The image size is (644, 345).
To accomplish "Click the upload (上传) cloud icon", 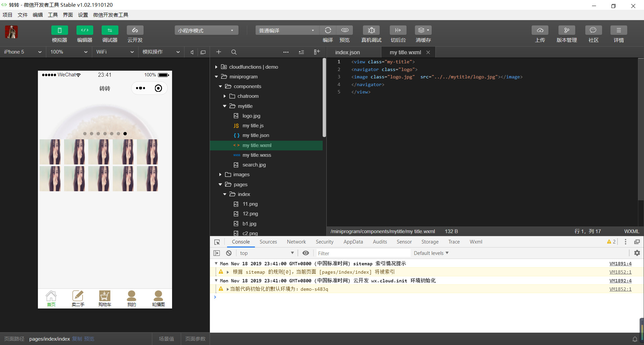I will tap(540, 30).
